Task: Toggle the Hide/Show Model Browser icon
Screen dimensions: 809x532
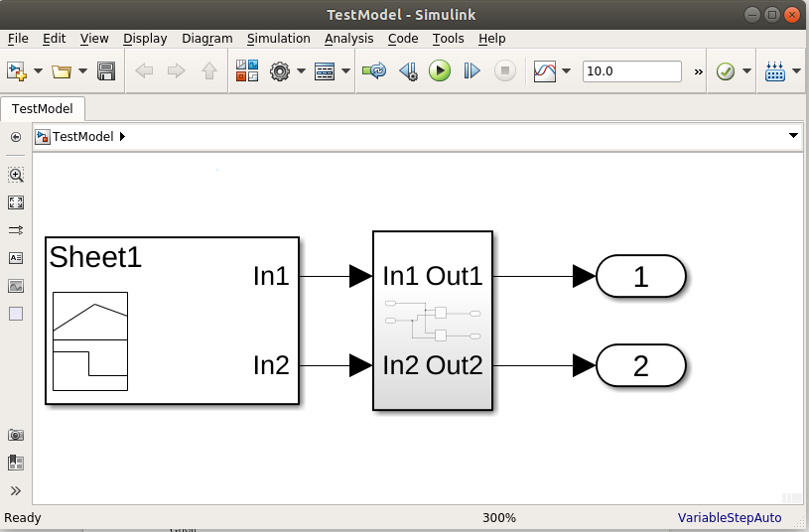Action: point(16,137)
